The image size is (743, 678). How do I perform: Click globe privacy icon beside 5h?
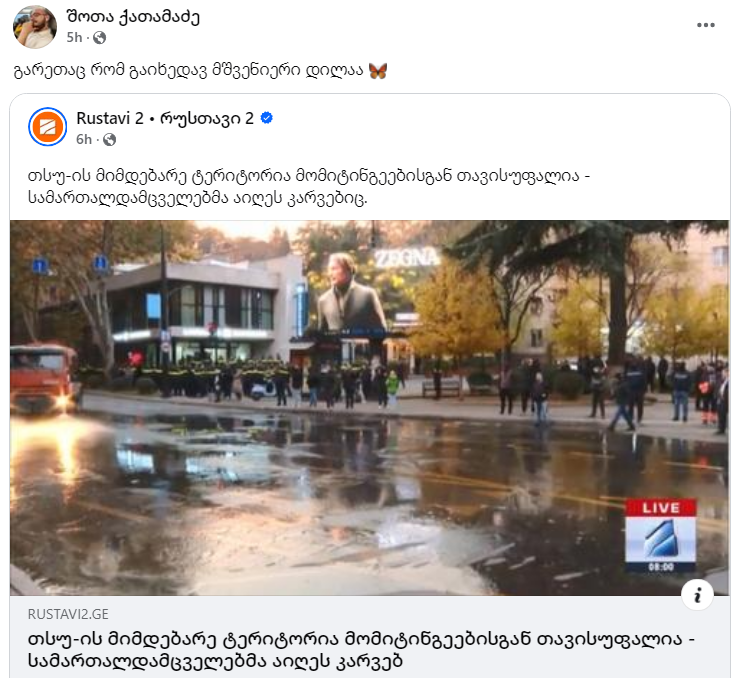pyautogui.click(x=100, y=37)
